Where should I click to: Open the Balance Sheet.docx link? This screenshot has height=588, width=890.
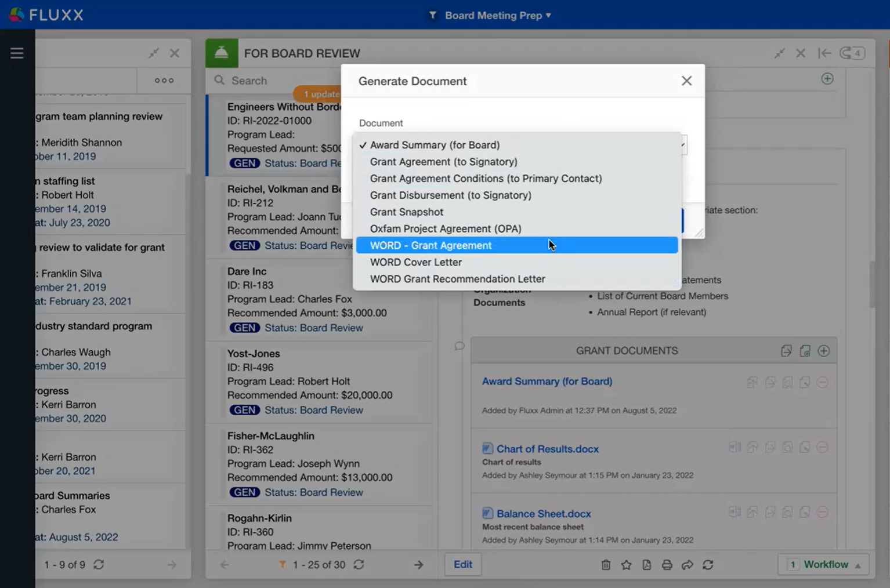(544, 514)
